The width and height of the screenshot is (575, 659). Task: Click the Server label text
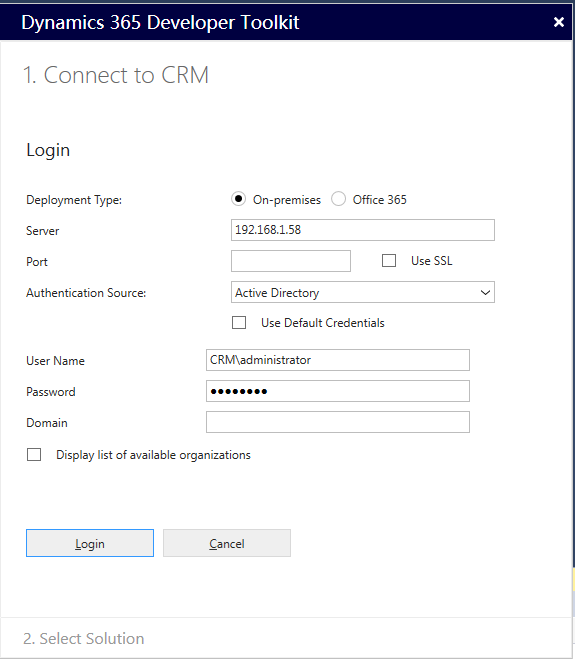(x=42, y=231)
